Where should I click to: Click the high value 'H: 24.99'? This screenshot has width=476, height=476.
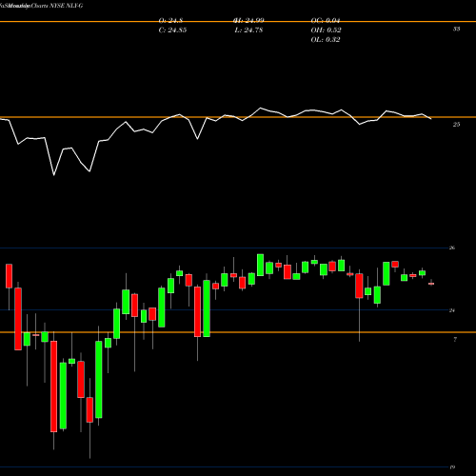[248, 21]
